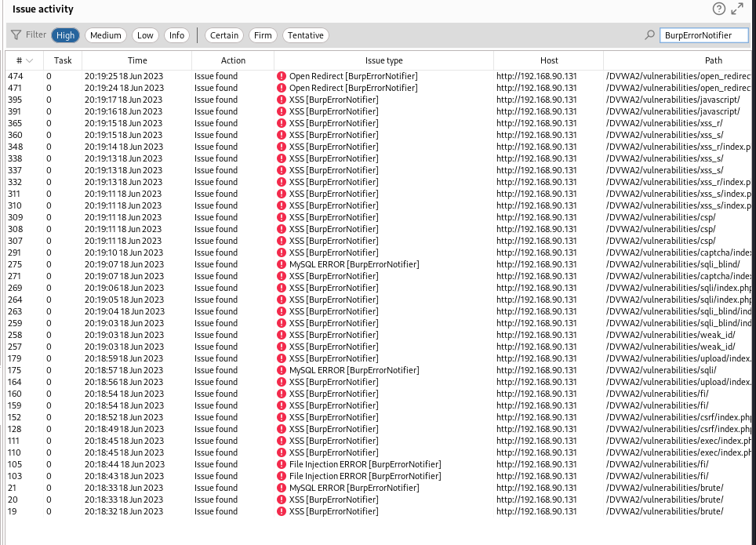The image size is (756, 545).
Task: Click path /DVWA2/vulnerabilities/sqli_blind/ in row 275
Action: point(673,264)
